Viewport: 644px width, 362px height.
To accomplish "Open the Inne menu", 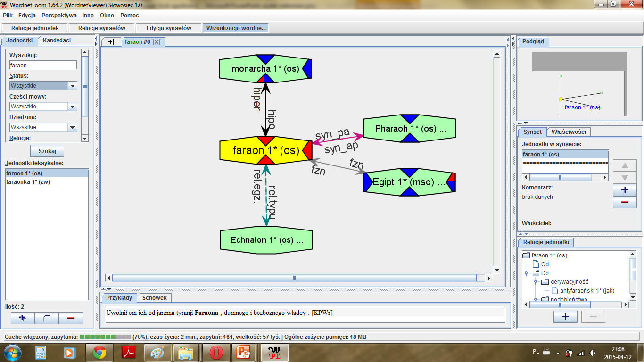I will coord(88,16).
